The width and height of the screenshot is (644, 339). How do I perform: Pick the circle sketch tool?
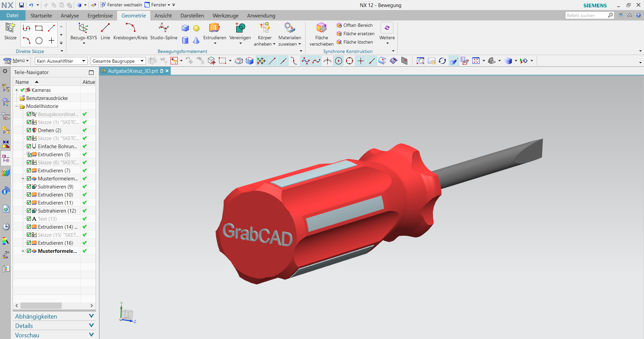(39, 41)
